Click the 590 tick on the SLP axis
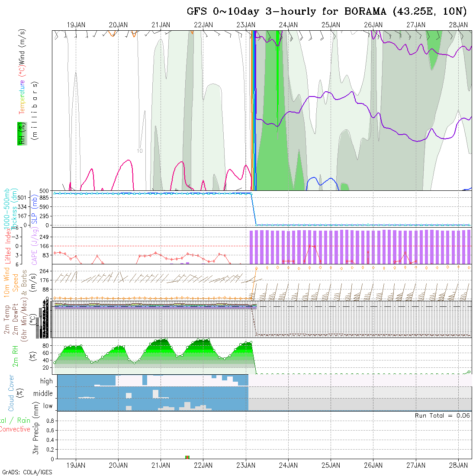Viewport: 476px width, 476px height. click(x=44, y=207)
